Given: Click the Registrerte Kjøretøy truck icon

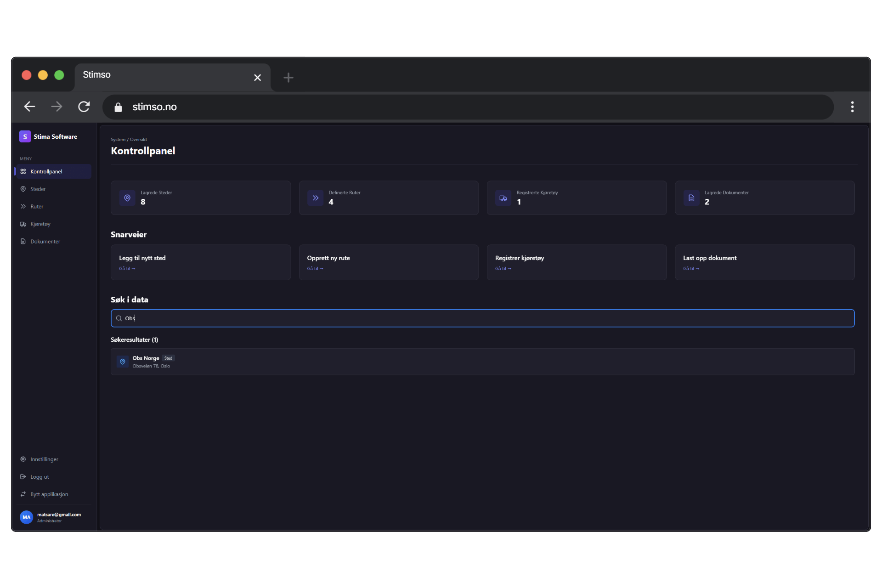Looking at the screenshot, I should pyautogui.click(x=503, y=198).
